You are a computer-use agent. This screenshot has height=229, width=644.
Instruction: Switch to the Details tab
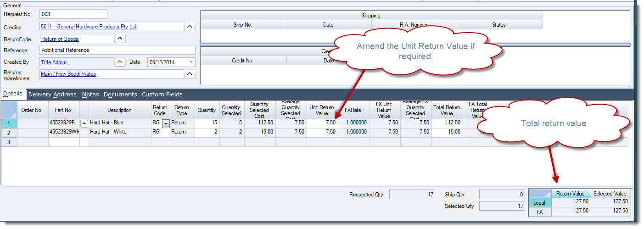(13, 94)
